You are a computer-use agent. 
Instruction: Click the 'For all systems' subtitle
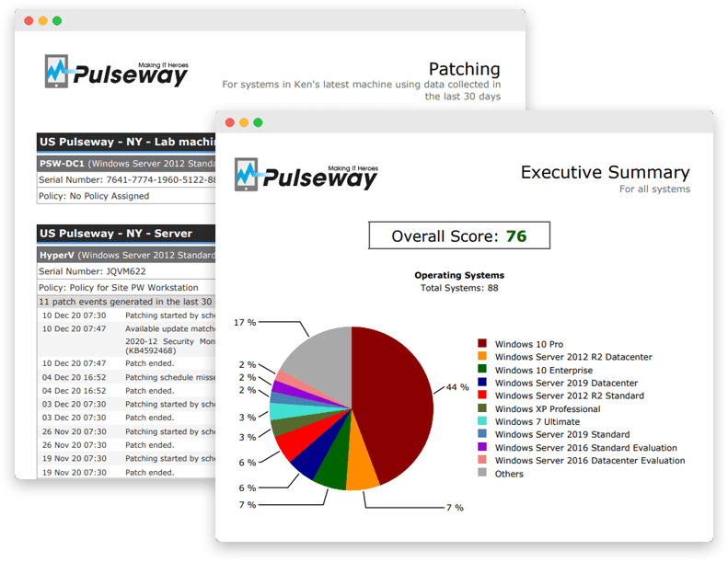coord(654,189)
